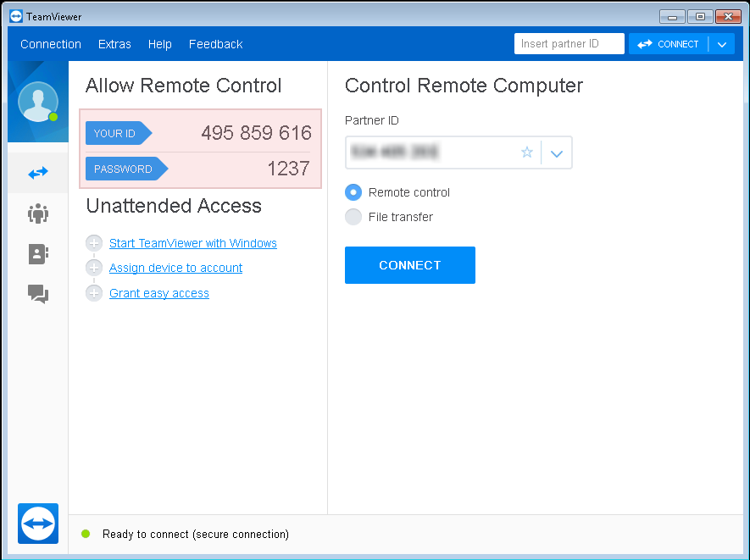Click the green ready status indicator dot
This screenshot has height=560, width=750.
[x=86, y=534]
